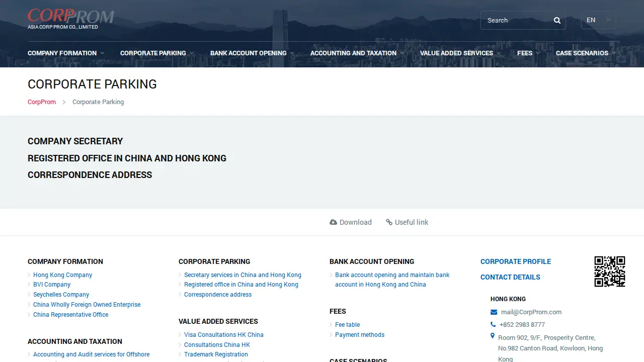The width and height of the screenshot is (644, 362).
Task: Open the Corporate Profile link
Action: [x=516, y=261]
